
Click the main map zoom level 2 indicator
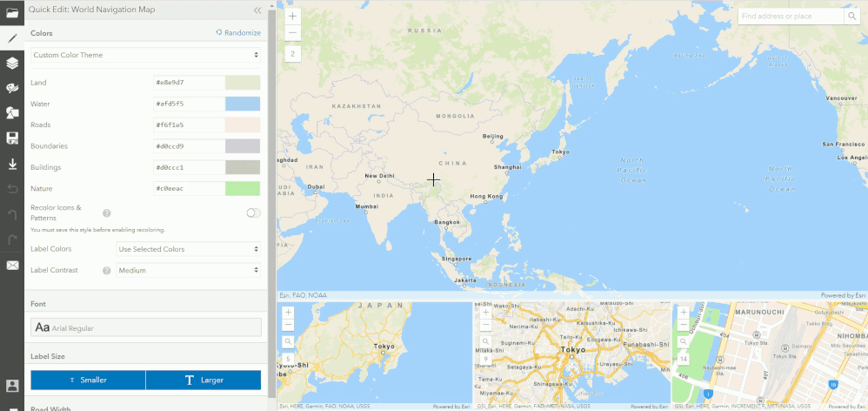293,54
